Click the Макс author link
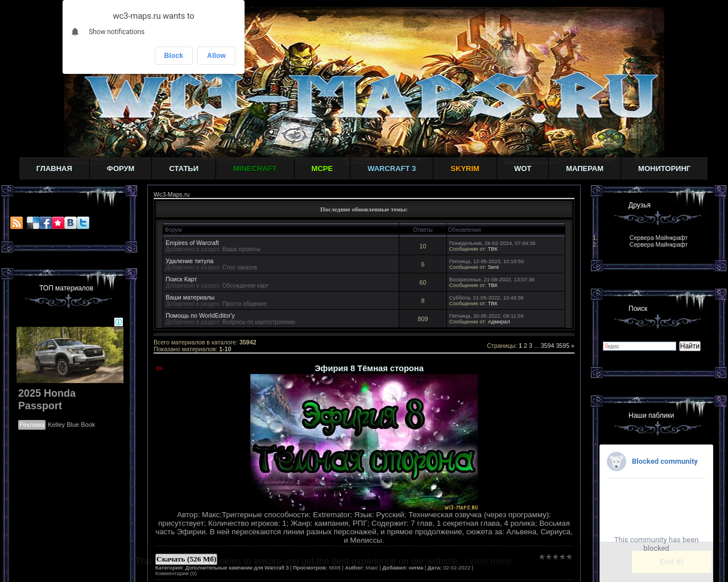This screenshot has width=728, height=582. click(x=371, y=568)
